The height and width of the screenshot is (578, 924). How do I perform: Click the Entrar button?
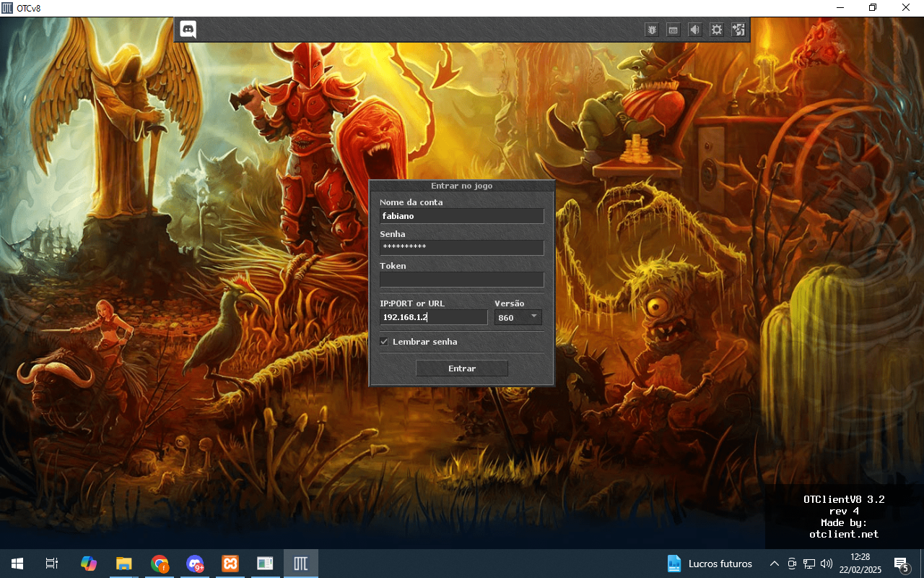(462, 368)
